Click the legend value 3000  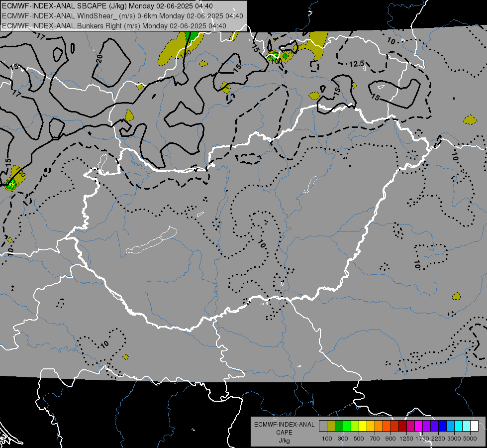(454, 439)
